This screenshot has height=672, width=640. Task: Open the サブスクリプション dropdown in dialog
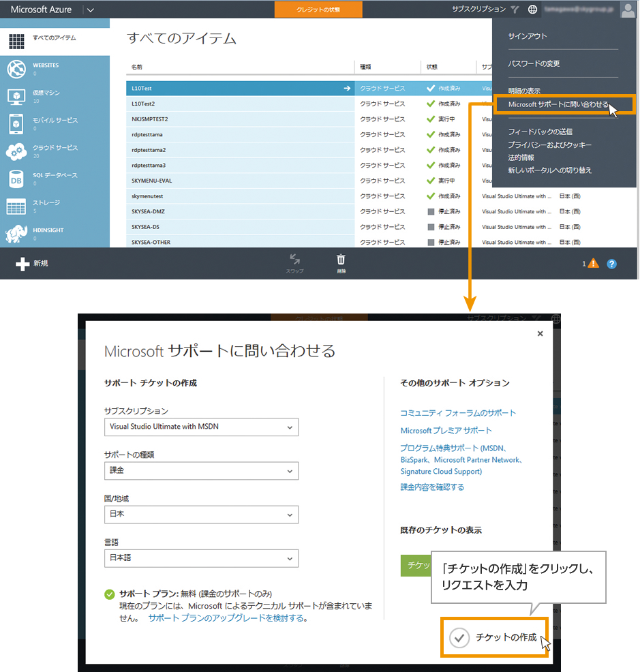pyautogui.click(x=201, y=427)
